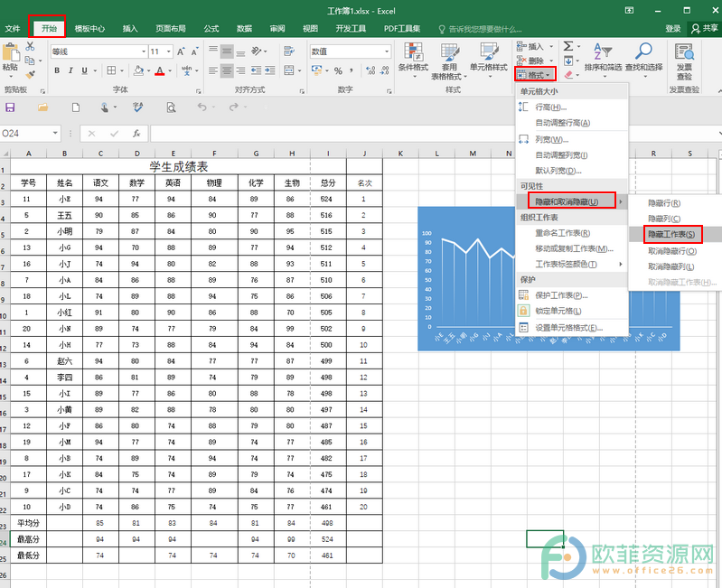722x588 pixels.
Task: Open the 开始 ribbon tab
Action: coord(49,28)
